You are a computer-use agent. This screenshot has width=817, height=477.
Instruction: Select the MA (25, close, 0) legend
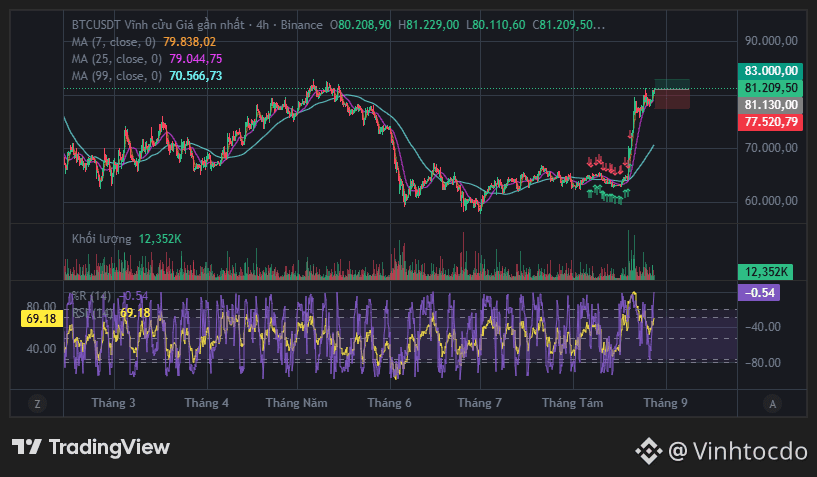point(117,59)
